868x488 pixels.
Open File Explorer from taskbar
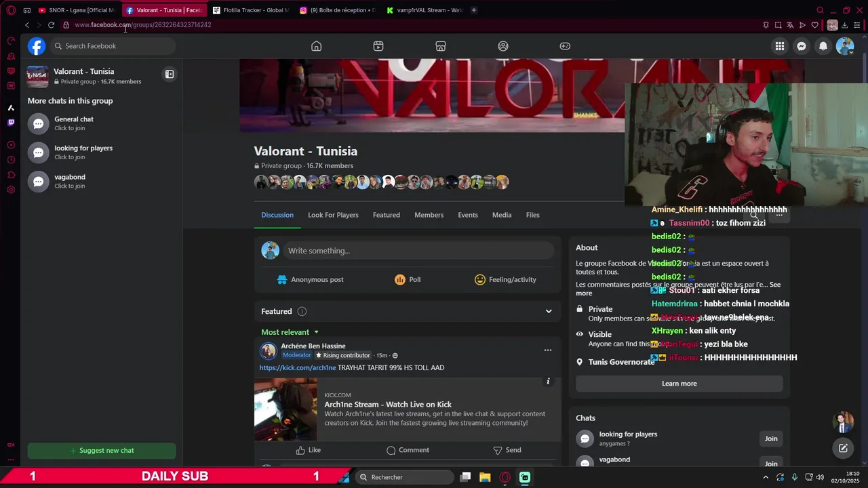485,477
